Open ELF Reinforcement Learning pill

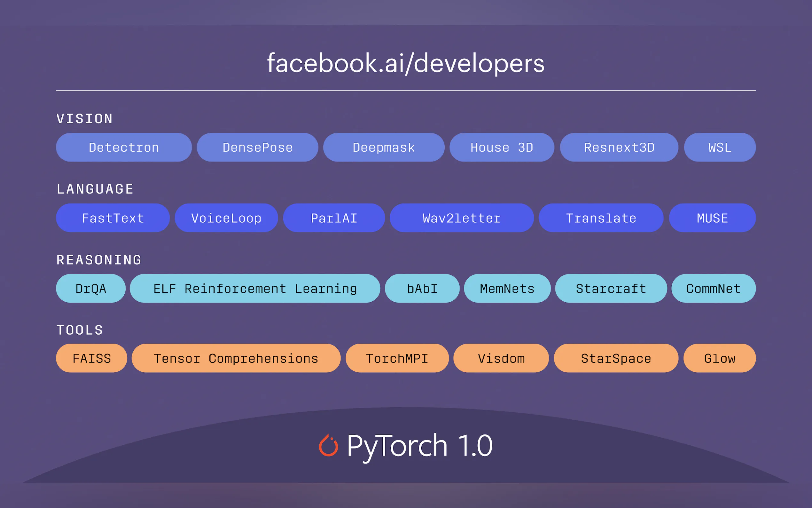(x=255, y=288)
